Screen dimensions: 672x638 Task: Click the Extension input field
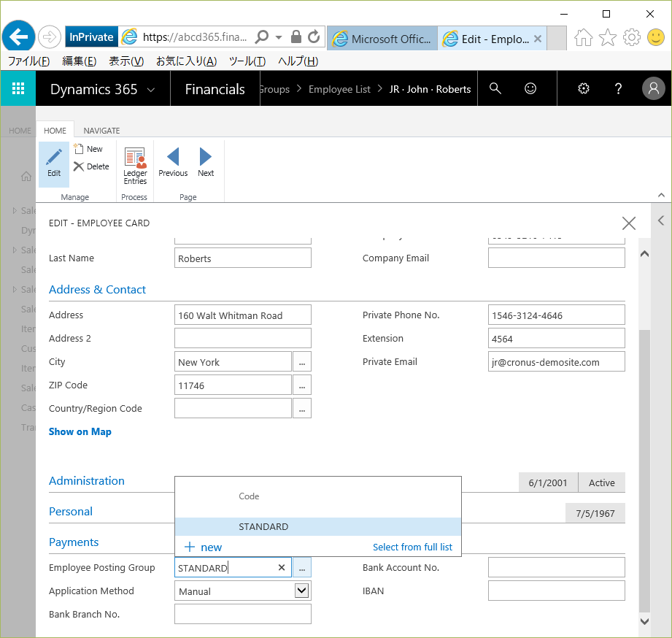coord(556,338)
